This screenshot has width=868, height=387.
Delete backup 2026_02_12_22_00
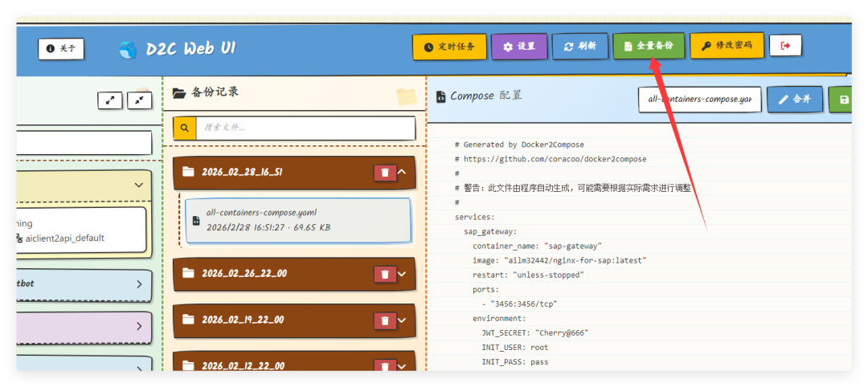click(385, 366)
